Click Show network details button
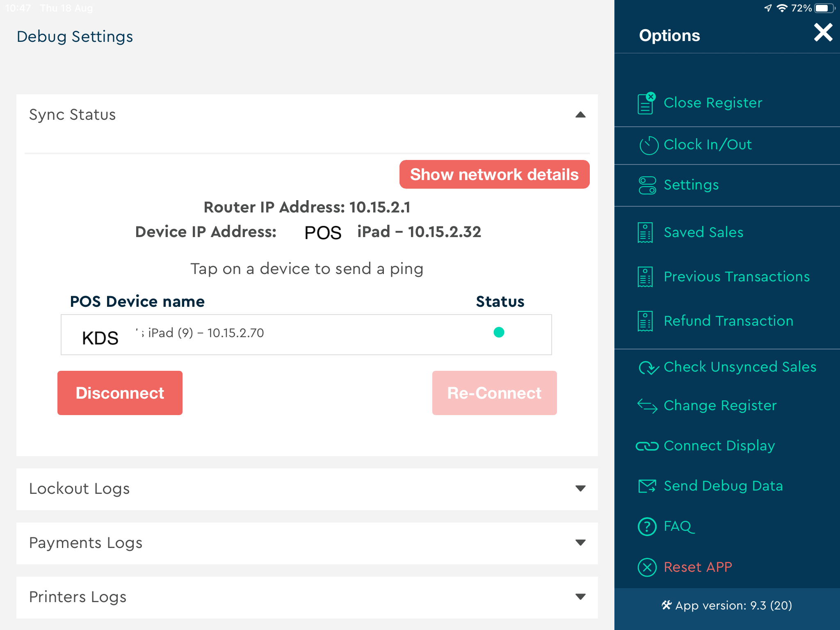 [x=494, y=174]
